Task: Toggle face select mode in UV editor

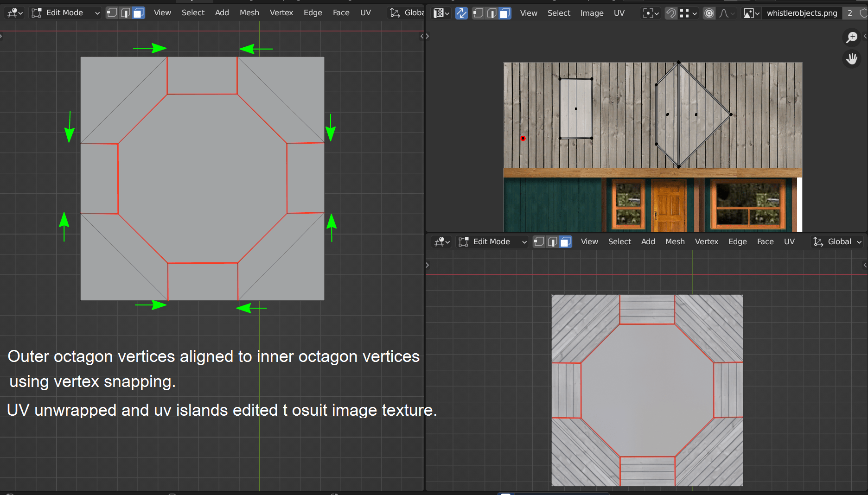Action: pyautogui.click(x=505, y=13)
